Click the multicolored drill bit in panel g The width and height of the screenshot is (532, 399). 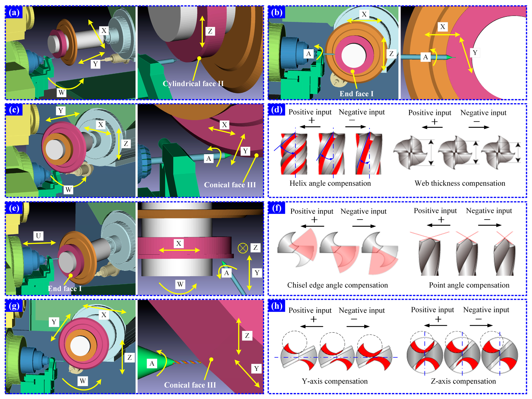tap(187, 362)
